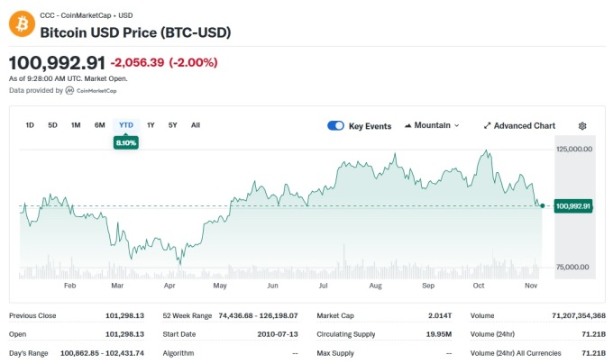Click the 100,992.91 current price marker
613x364 pixels.
pos(573,206)
